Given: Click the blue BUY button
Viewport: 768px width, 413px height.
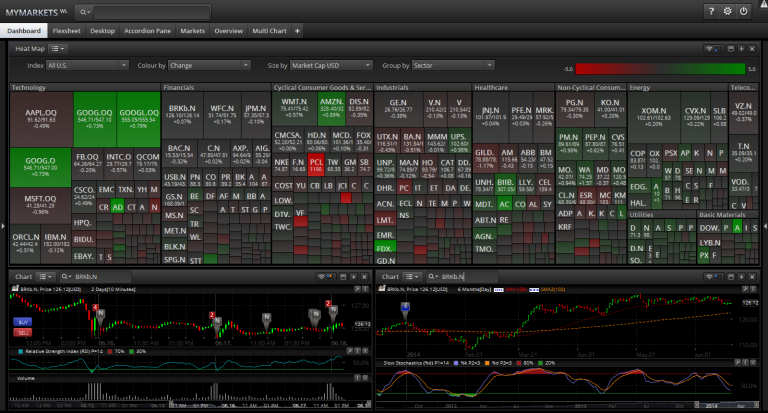Looking at the screenshot, I should 23,322.
